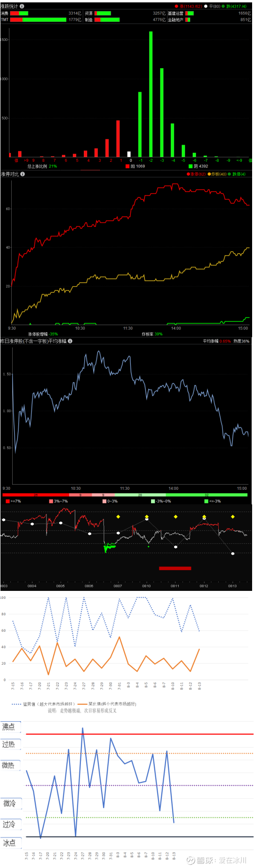This screenshot has width=254, height=868.
Task: Click the red 涨停 legend marker
Action: click(188, 174)
